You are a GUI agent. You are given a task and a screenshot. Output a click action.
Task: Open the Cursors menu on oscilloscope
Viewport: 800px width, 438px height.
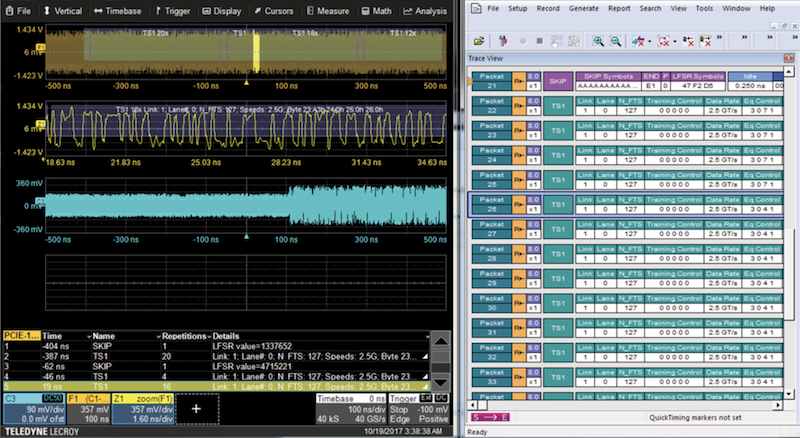click(x=273, y=10)
